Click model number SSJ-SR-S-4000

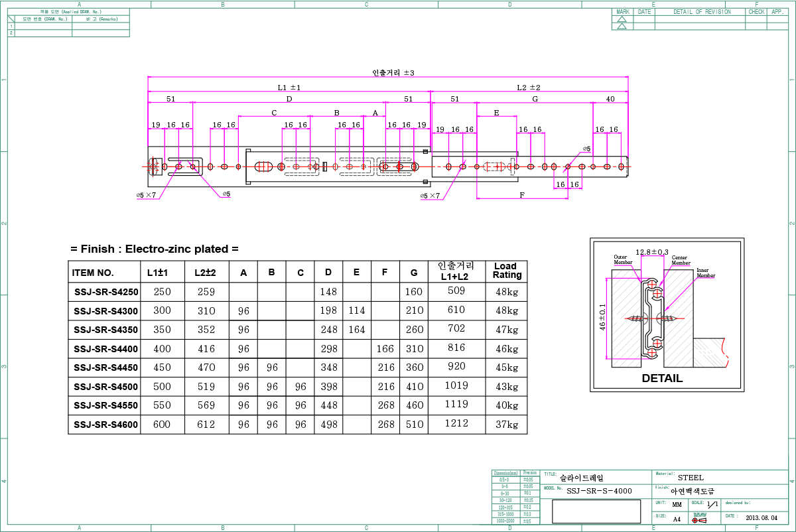600,491
